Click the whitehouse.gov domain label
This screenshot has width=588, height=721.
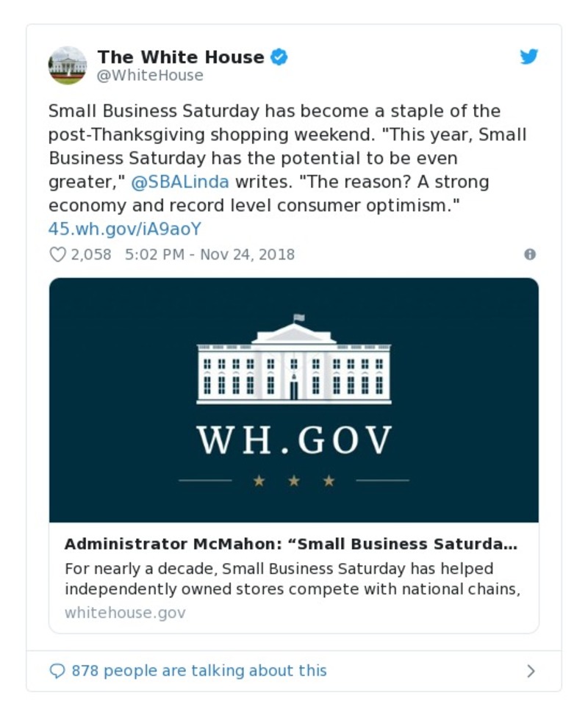(x=125, y=612)
